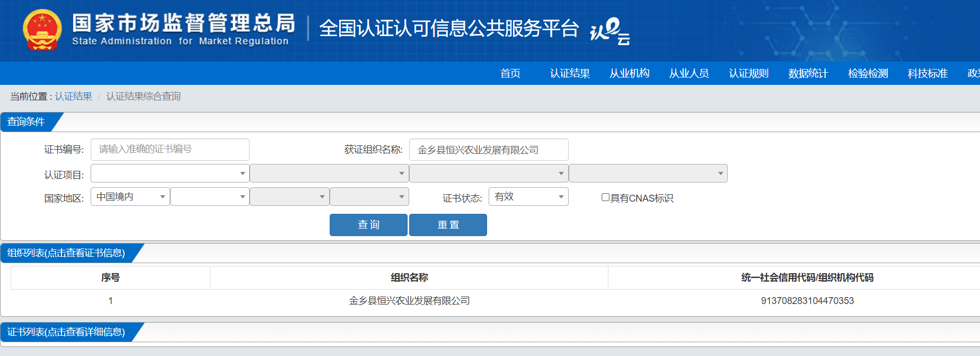This screenshot has width=980, height=356.
Task: Click row number 1 in organization list
Action: click(110, 301)
